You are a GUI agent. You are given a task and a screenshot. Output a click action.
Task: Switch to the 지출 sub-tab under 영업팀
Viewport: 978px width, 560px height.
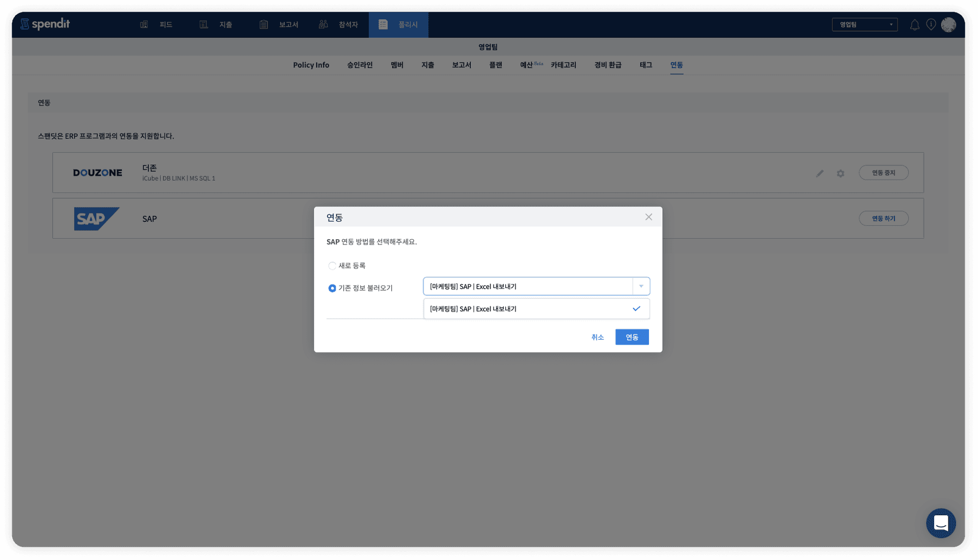point(428,65)
